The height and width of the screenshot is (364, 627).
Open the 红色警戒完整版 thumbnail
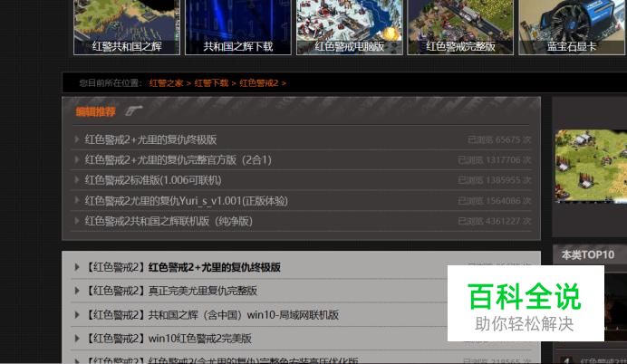[x=460, y=27]
